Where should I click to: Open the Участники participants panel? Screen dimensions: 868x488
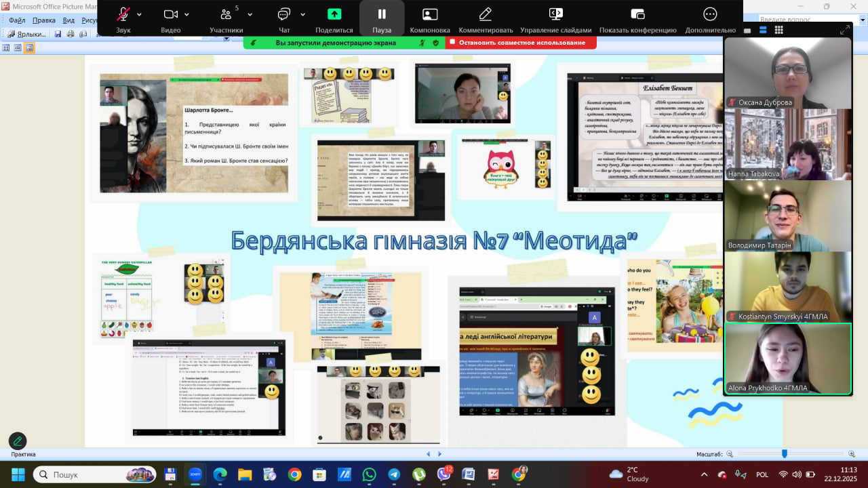[x=226, y=15]
